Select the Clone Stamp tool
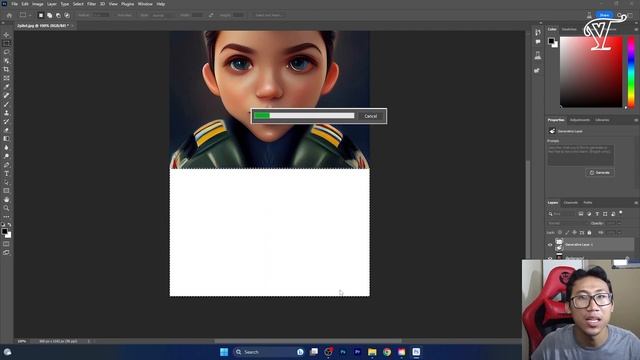 pos(6,113)
